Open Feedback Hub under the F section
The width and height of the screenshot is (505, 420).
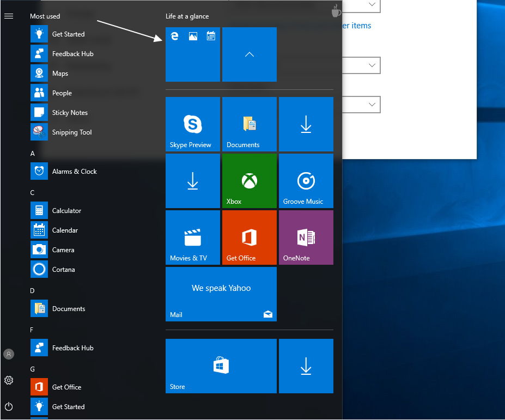point(62,348)
